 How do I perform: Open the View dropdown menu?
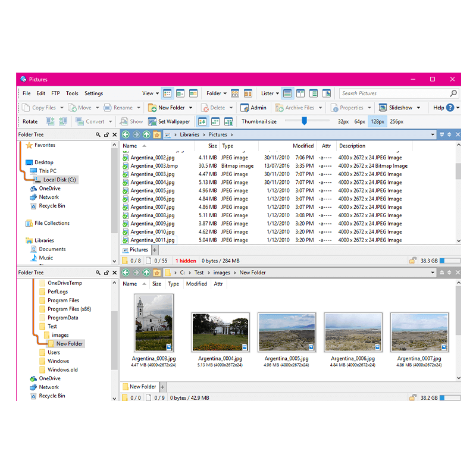click(151, 93)
